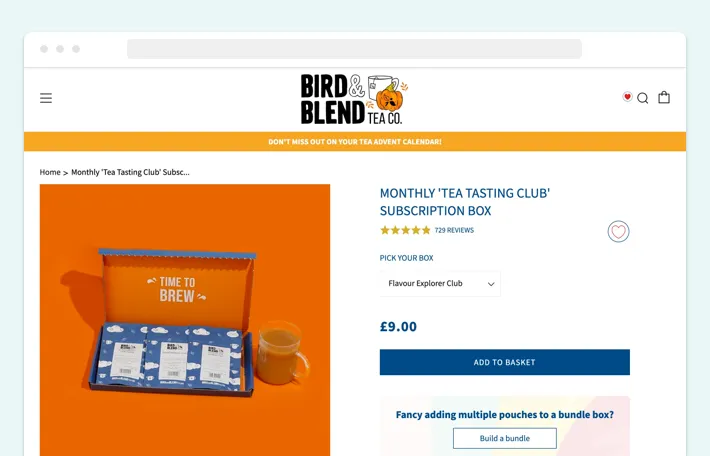This screenshot has height=456, width=710.
Task: Expand the Flavour Explorer Club dropdown
Action: (x=440, y=283)
